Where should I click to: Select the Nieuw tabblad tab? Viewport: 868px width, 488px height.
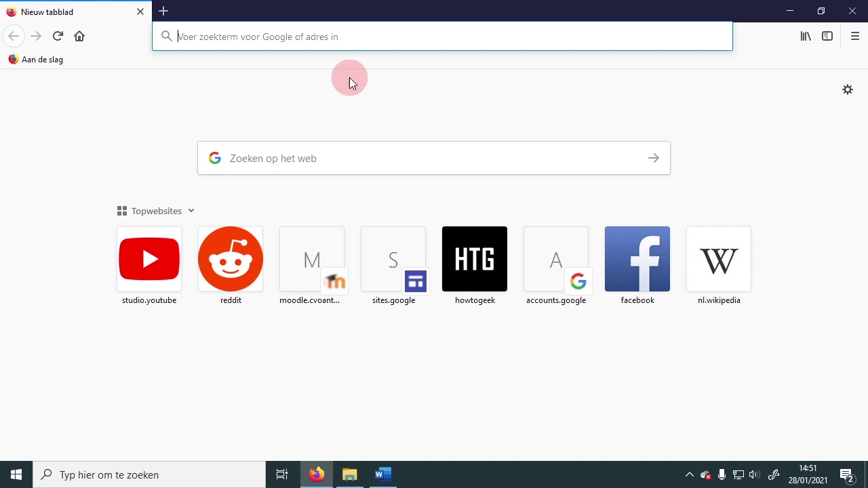pos(75,12)
